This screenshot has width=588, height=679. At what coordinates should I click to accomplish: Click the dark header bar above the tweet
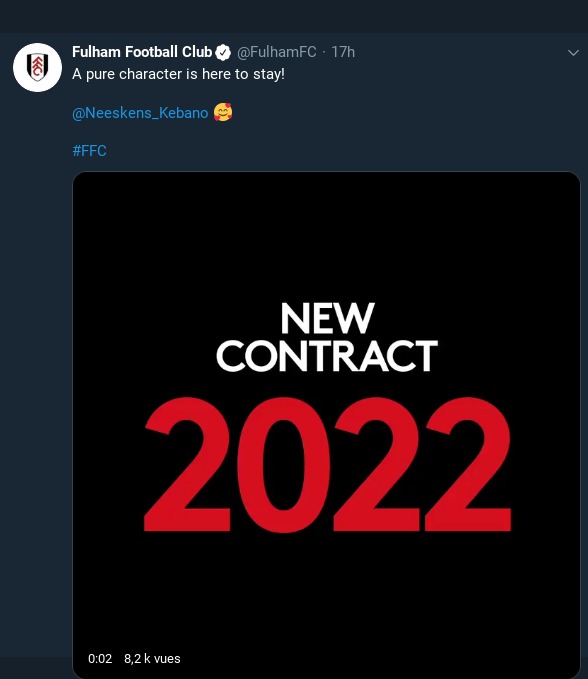294,16
